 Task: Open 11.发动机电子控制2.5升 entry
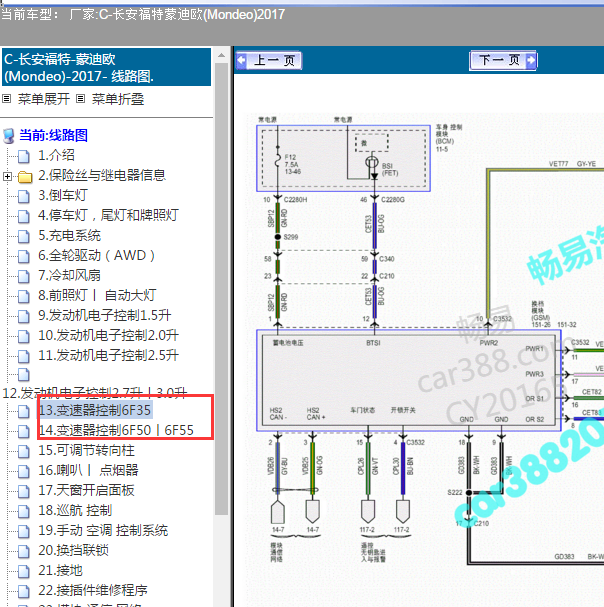click(108, 355)
